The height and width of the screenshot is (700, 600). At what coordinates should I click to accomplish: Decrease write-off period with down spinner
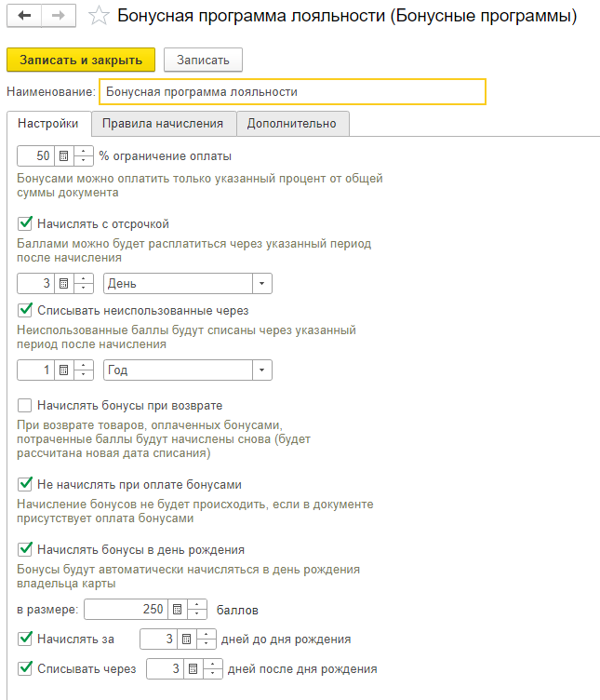pyautogui.click(x=84, y=375)
